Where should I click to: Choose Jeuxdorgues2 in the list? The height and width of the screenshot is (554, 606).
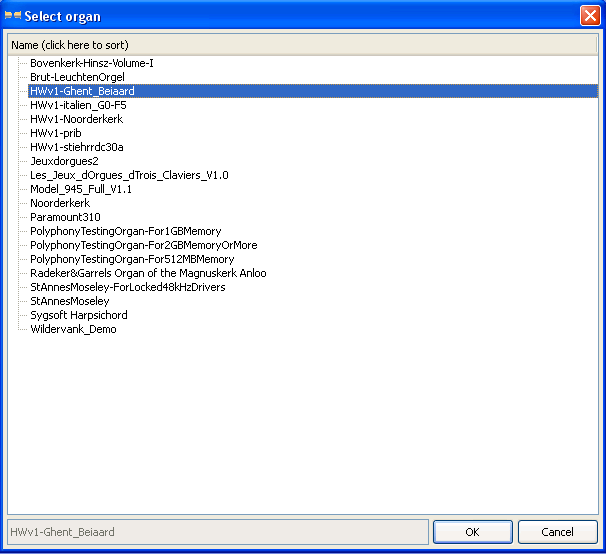64,161
